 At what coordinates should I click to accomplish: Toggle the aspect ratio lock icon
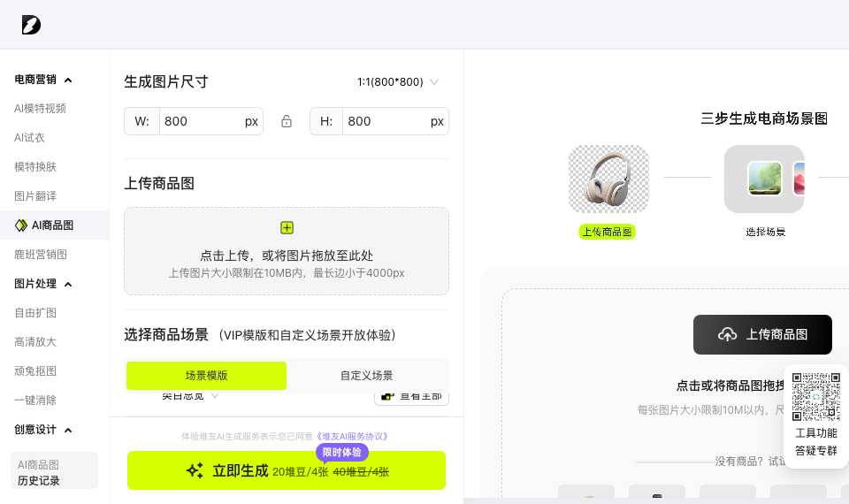coord(287,121)
